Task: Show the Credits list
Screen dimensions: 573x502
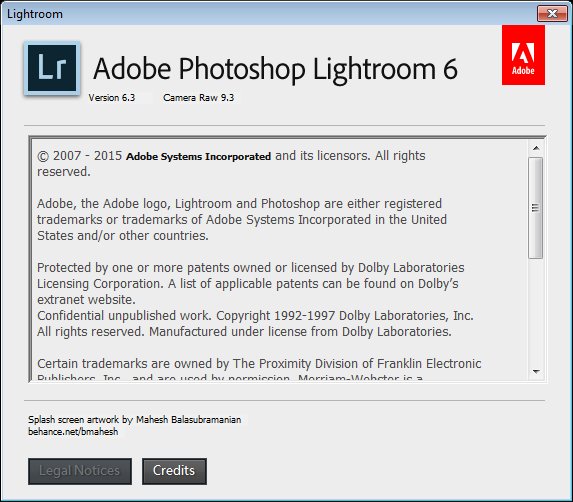Action: coord(174,471)
